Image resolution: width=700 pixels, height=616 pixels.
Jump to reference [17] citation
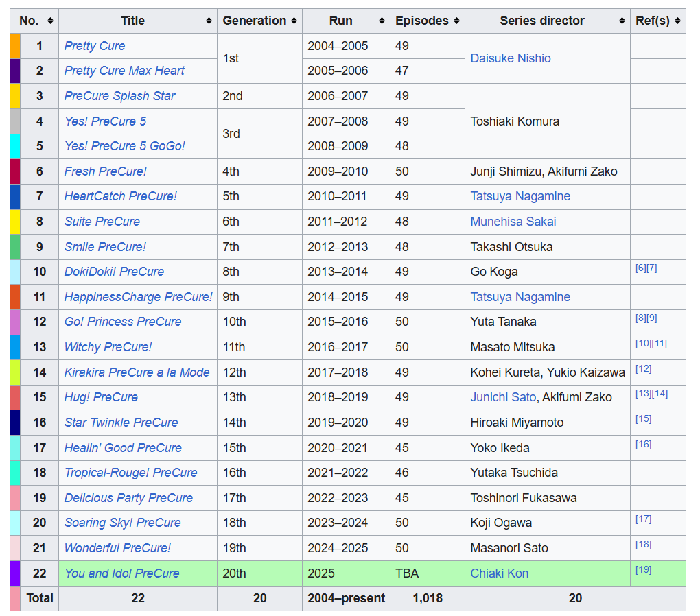click(x=643, y=519)
